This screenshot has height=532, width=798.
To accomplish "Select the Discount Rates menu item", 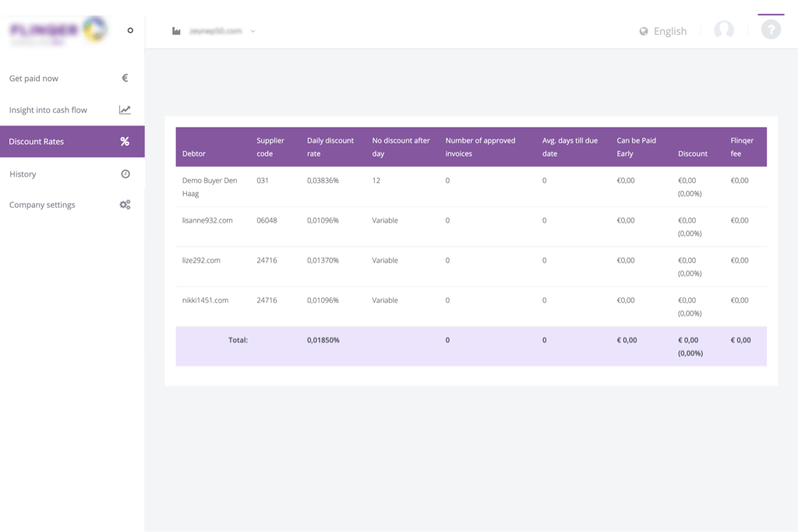I will click(x=72, y=142).
